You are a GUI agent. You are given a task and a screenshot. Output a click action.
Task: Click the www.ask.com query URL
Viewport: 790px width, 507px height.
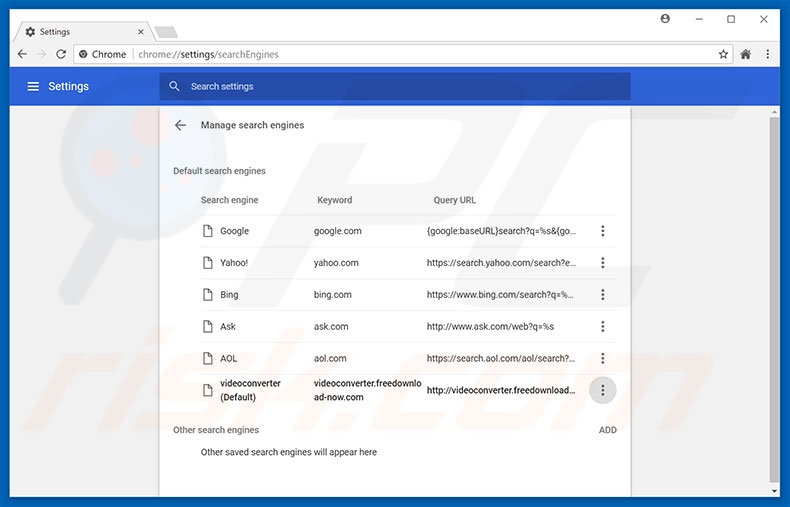(490, 327)
